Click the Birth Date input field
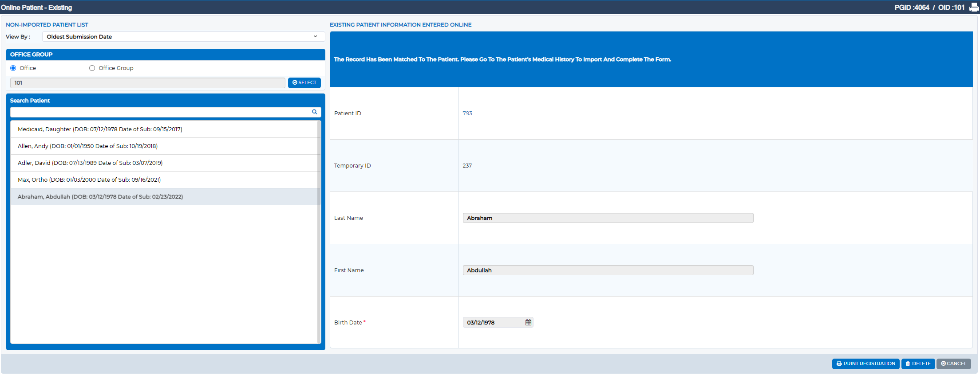The height and width of the screenshot is (379, 980). pos(494,322)
